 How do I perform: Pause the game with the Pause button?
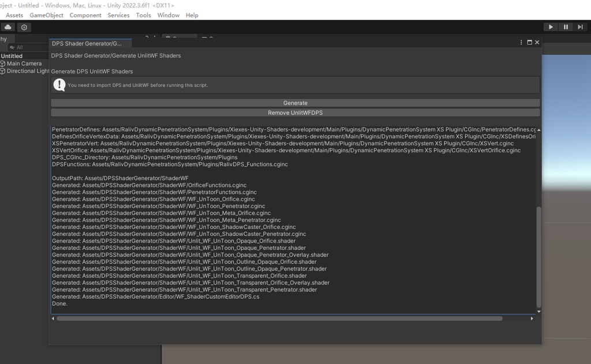(566, 27)
